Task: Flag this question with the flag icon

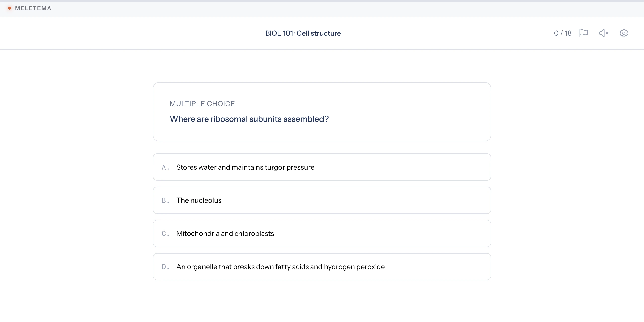Action: [x=583, y=33]
